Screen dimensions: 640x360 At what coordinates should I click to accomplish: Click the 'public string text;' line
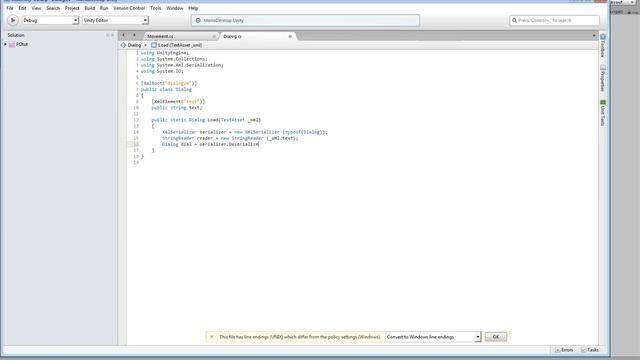pos(177,108)
